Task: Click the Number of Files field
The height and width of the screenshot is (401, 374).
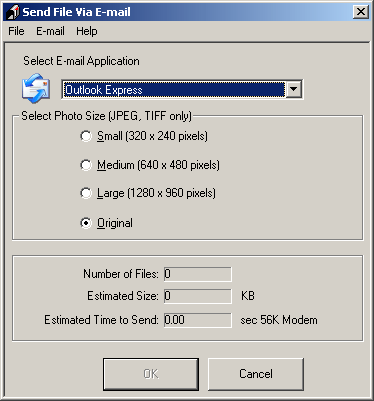Action: point(198,274)
